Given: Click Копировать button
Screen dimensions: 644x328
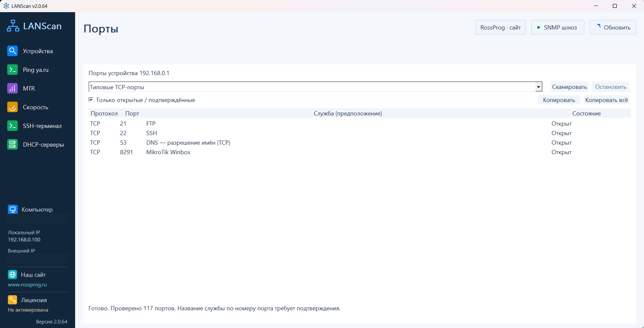Looking at the screenshot, I should point(559,100).
